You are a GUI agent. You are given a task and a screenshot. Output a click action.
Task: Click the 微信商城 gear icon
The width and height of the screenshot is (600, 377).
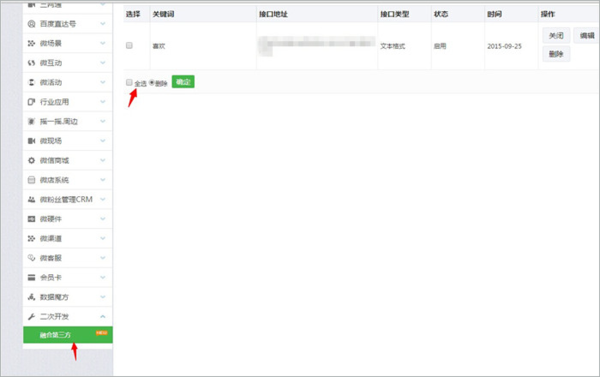[x=31, y=161]
